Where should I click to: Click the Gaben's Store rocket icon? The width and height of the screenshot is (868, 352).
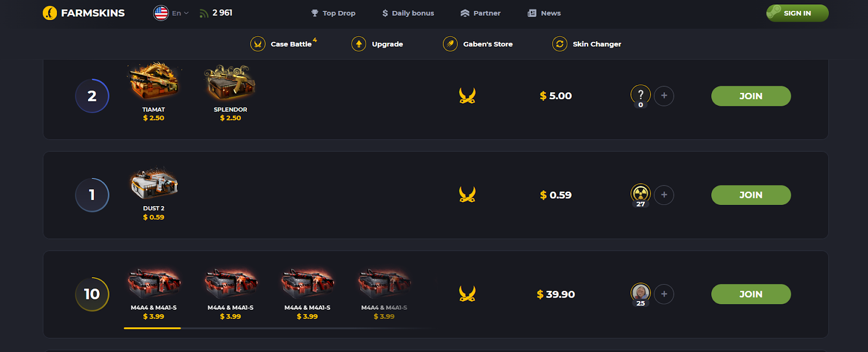tap(450, 44)
